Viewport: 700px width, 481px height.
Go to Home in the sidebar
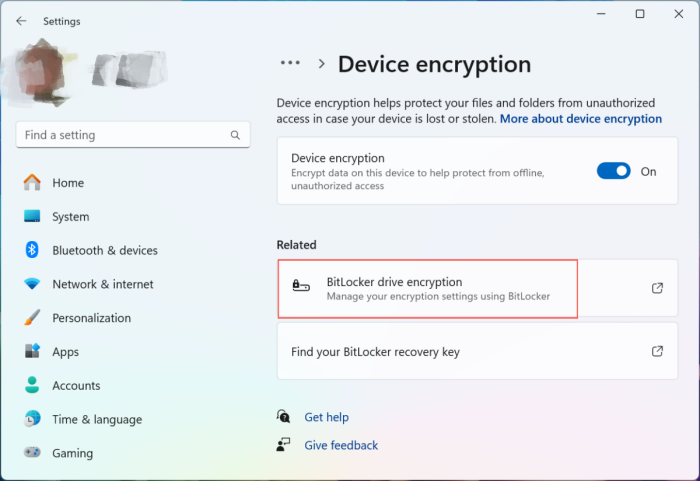point(68,183)
